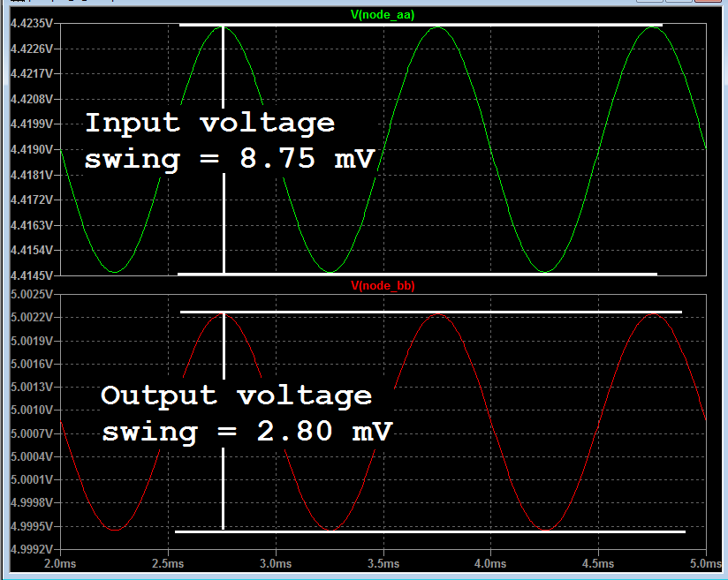Click the 2.5ms time axis label
The width and height of the screenshot is (728, 580).
click(x=168, y=564)
